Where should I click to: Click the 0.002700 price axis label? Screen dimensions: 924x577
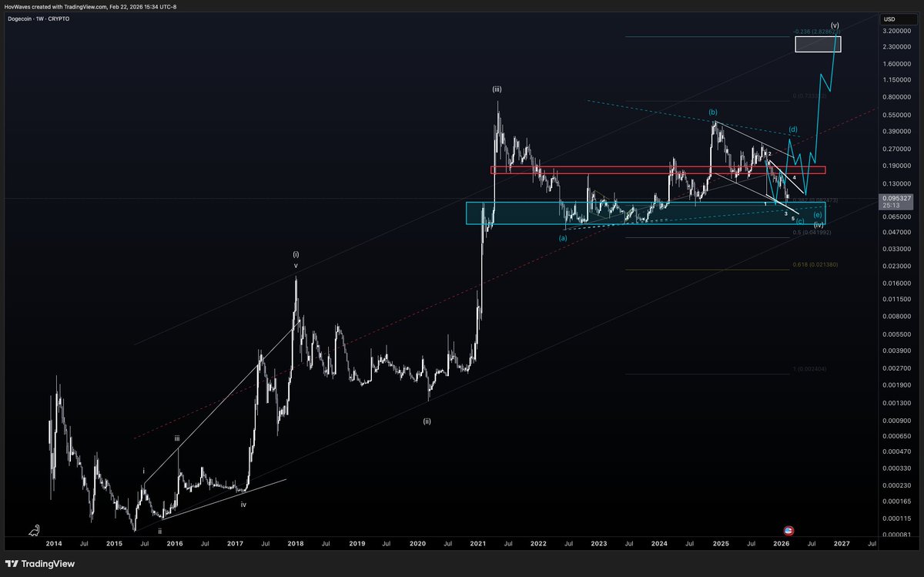click(896, 368)
